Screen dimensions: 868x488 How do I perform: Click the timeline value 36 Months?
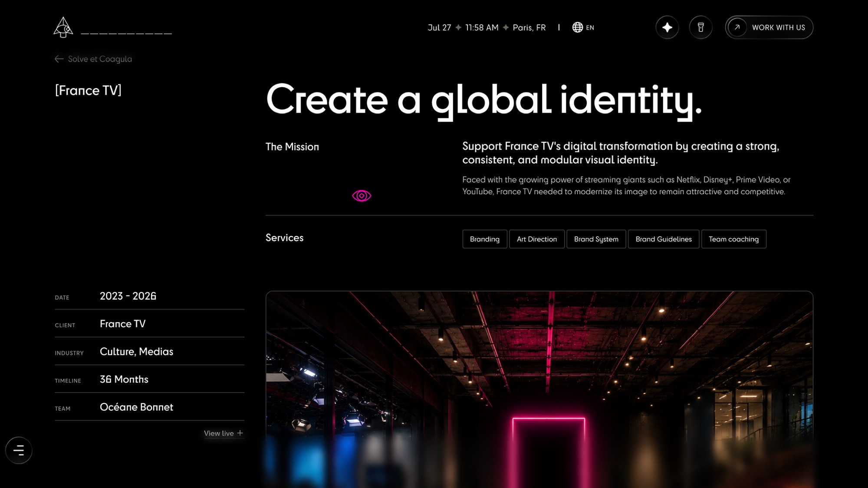coord(124,379)
